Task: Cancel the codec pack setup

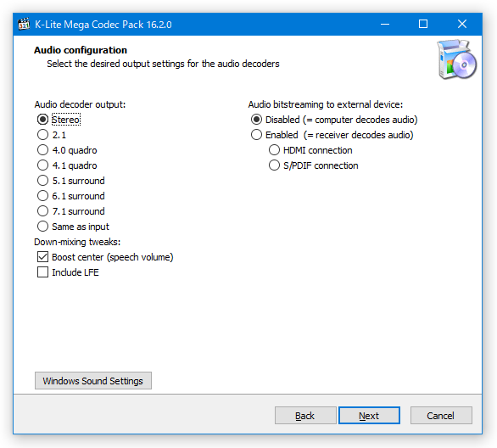Action: click(x=441, y=416)
